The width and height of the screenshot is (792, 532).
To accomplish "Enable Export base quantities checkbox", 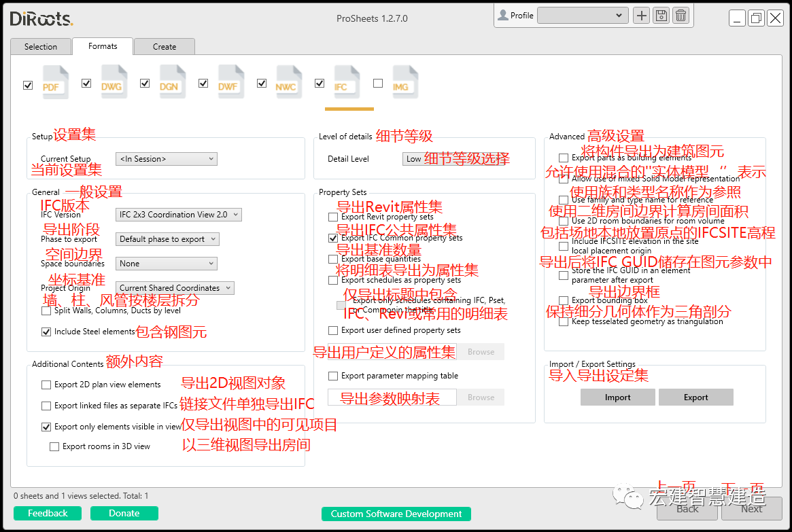I will pyautogui.click(x=333, y=259).
